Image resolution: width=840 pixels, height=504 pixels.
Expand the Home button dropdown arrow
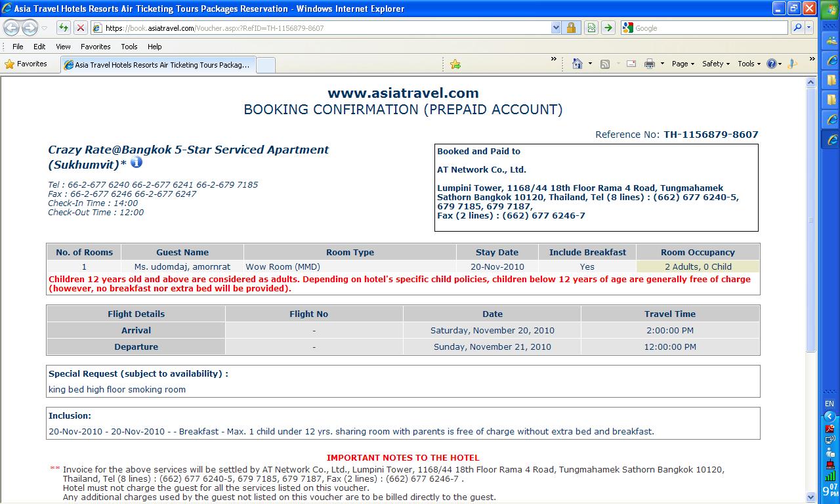[x=590, y=64]
